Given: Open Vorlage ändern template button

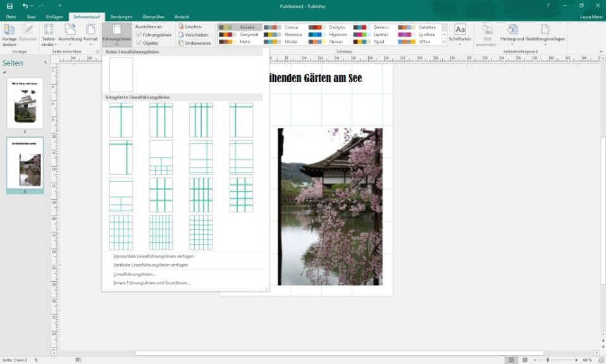Looking at the screenshot, I should point(9,35).
